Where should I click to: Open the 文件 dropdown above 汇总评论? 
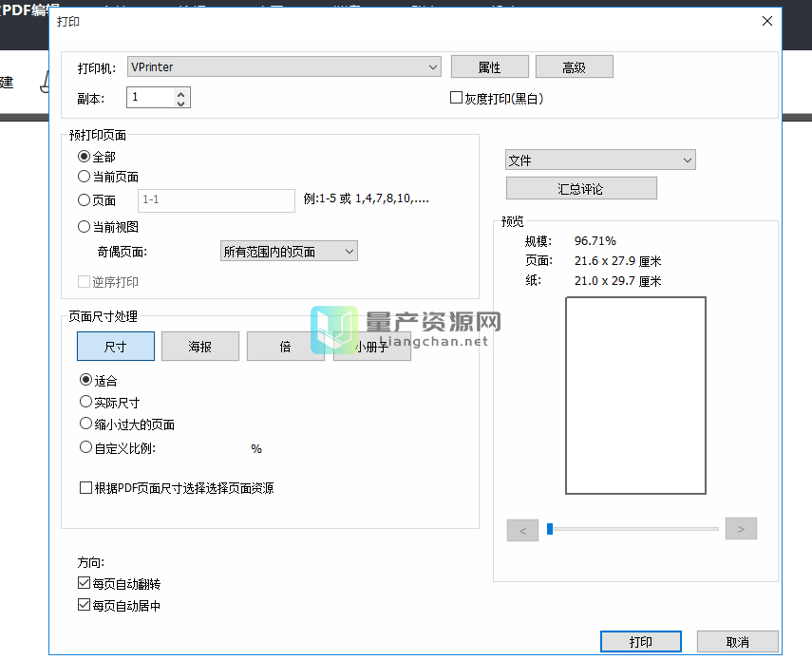pyautogui.click(x=600, y=160)
